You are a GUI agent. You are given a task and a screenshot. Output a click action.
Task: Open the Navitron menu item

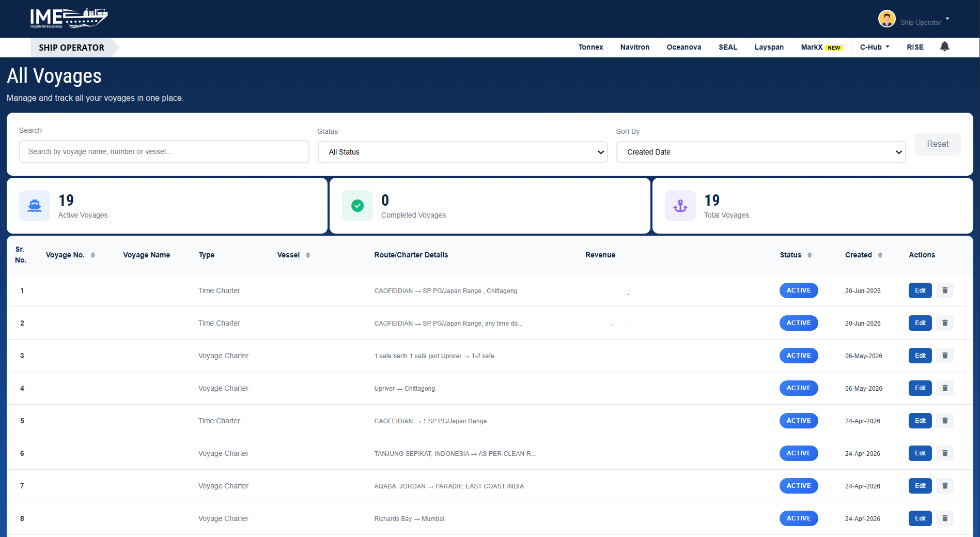click(635, 47)
